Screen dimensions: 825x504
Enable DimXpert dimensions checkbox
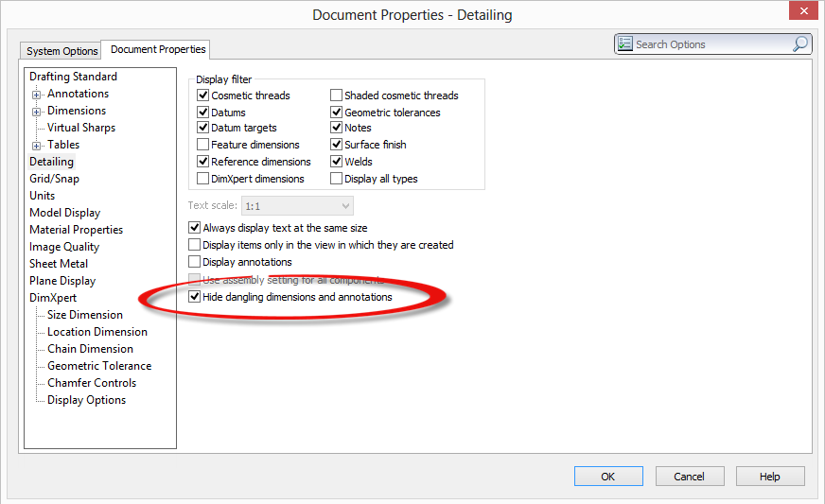202,179
